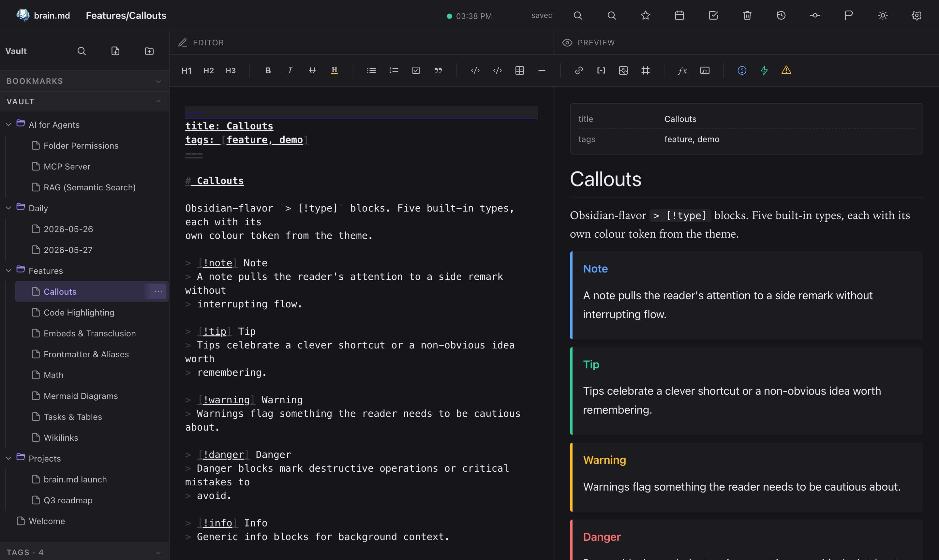Collapse the Features folder
This screenshot has width=939, height=560.
[x=8, y=271]
